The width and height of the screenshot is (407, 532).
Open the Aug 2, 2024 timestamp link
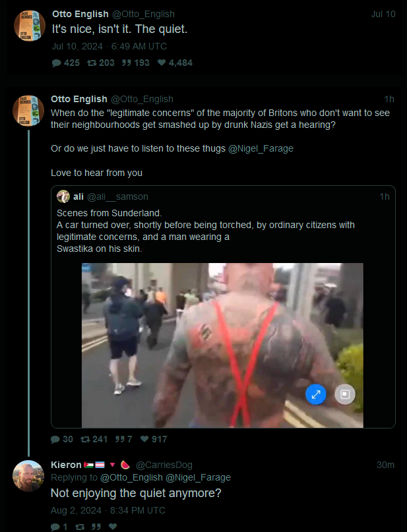pos(108,510)
